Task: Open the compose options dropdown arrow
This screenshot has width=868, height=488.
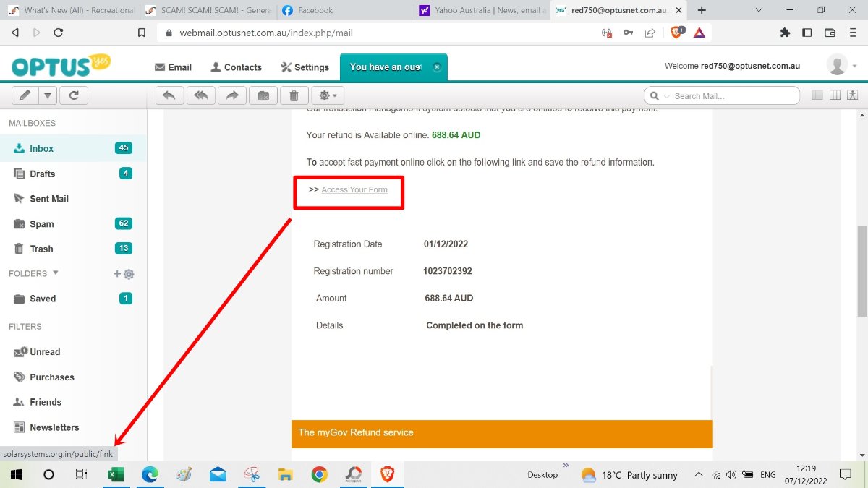Action: (x=47, y=95)
